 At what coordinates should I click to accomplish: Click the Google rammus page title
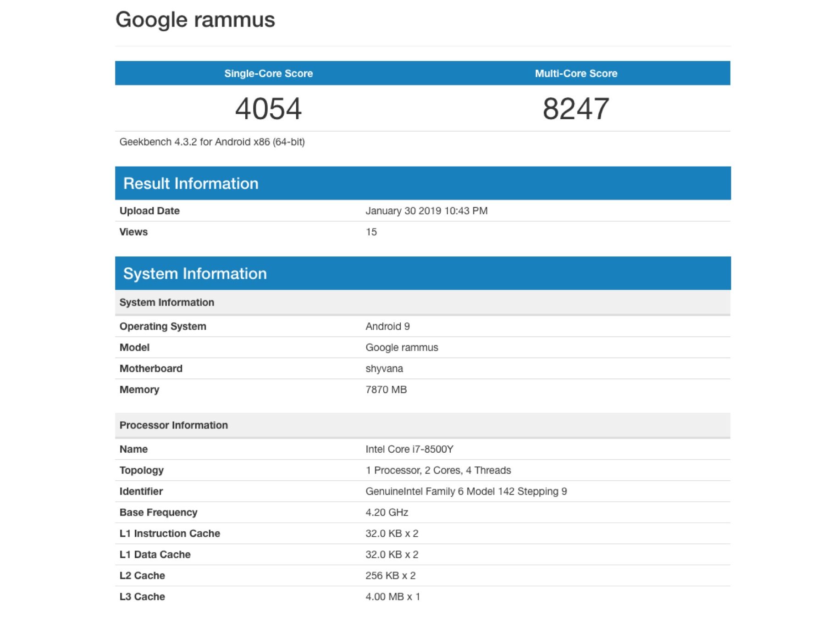click(195, 20)
